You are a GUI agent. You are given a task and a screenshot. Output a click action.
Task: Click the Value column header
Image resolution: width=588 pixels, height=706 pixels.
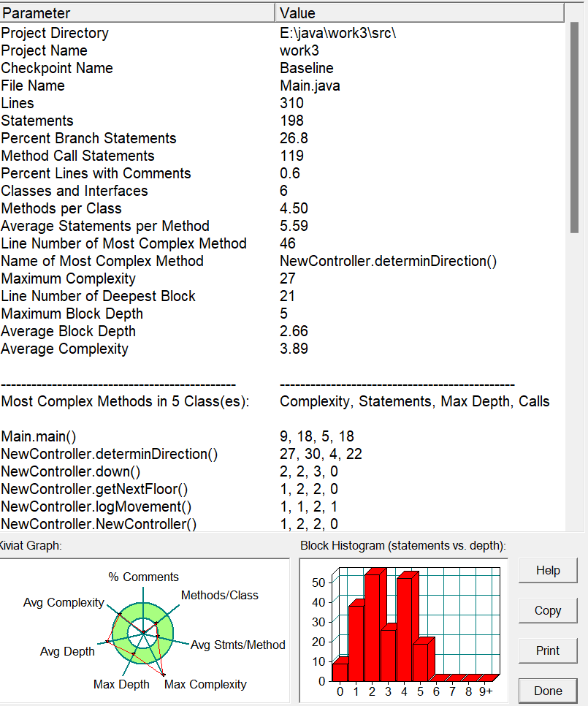click(419, 13)
